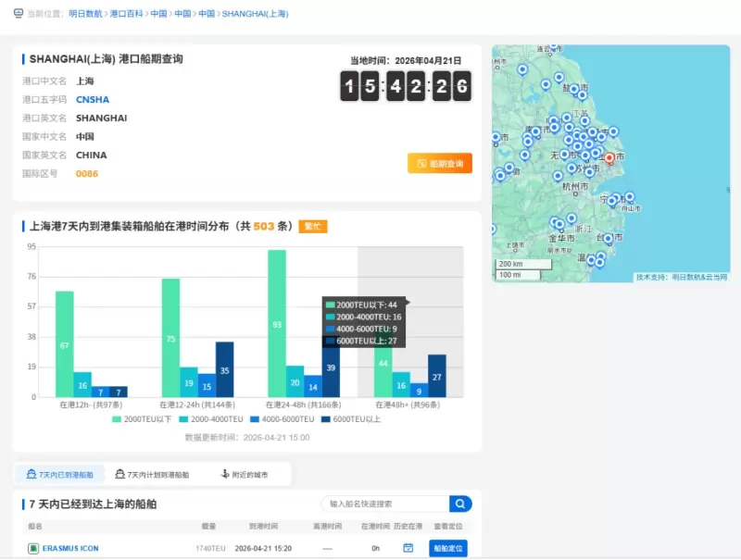Click the 繁忙 badge next to the chart title
This screenshot has height=560, width=741.
[315, 225]
